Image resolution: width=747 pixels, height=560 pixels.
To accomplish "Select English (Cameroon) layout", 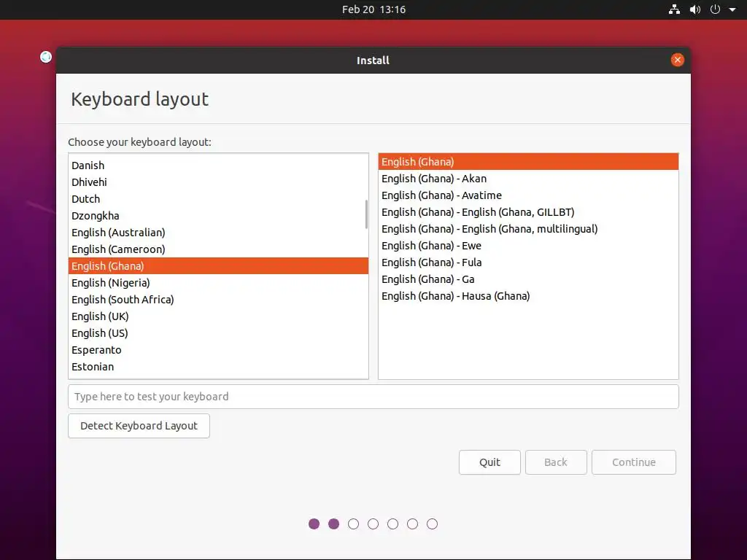I will coord(218,249).
